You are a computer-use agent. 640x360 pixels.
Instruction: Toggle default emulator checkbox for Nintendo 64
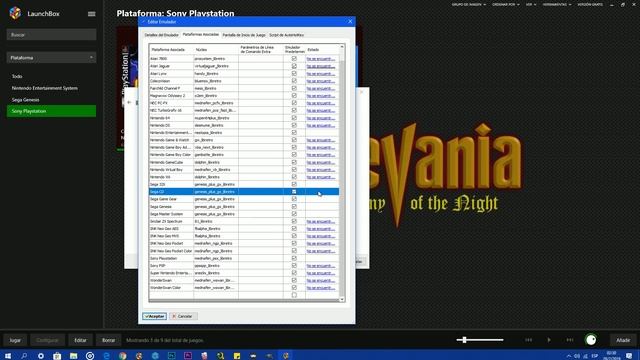pos(294,118)
